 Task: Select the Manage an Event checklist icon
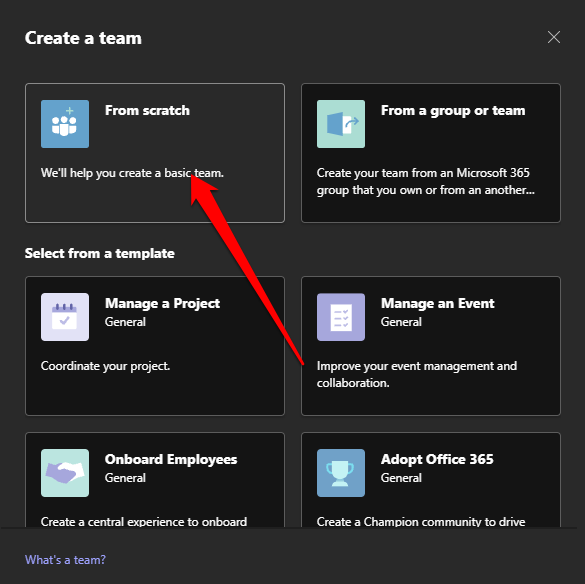[x=341, y=317]
